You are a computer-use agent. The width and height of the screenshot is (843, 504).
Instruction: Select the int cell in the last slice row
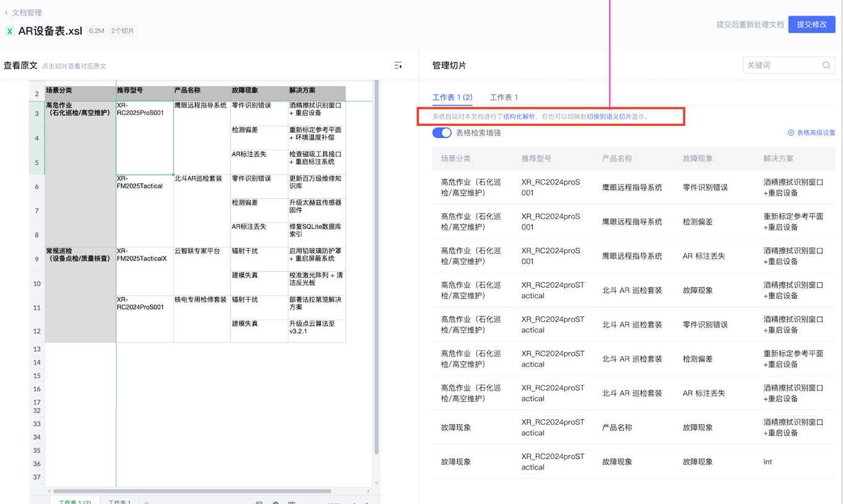point(768,462)
